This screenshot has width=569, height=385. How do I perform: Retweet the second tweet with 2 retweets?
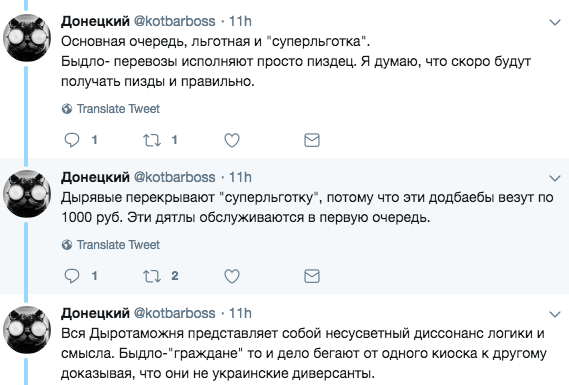pyautogui.click(x=152, y=276)
